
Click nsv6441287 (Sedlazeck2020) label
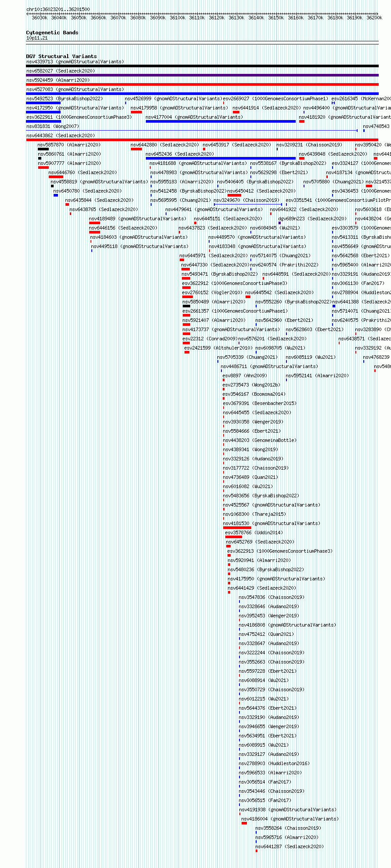[x=290, y=846]
